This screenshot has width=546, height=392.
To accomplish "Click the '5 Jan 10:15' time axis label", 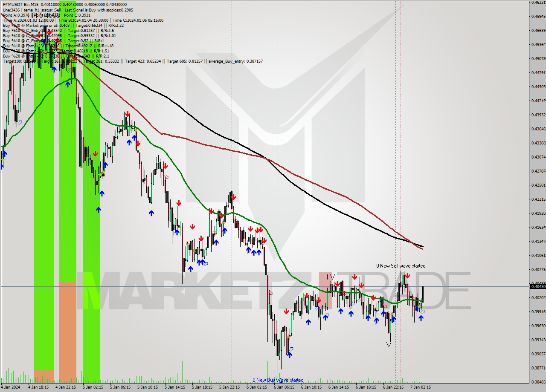I will [148, 387].
